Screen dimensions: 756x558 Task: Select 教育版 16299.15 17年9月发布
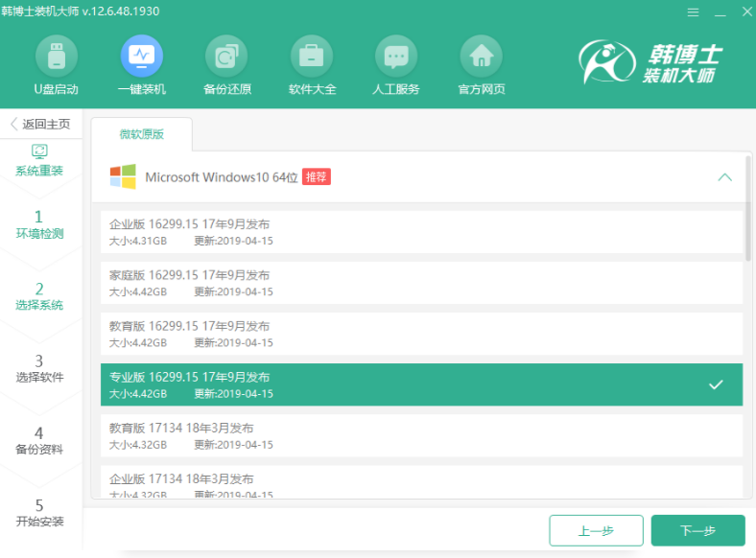tap(421, 334)
